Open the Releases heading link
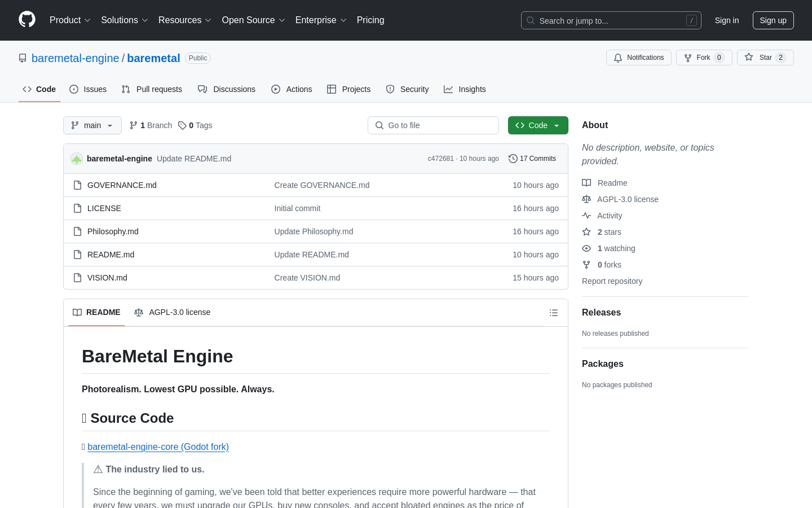This screenshot has height=508, width=812. 601,312
